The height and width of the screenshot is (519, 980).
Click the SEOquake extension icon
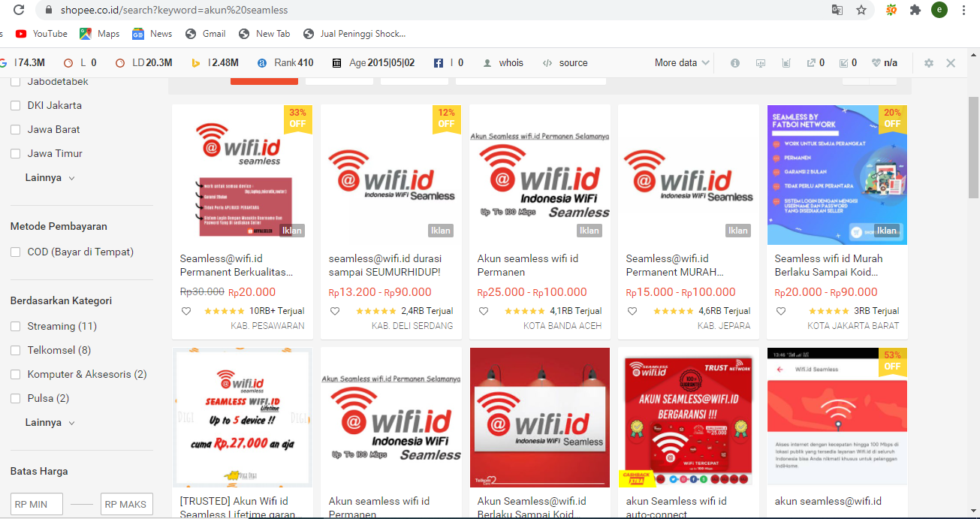coord(891,11)
